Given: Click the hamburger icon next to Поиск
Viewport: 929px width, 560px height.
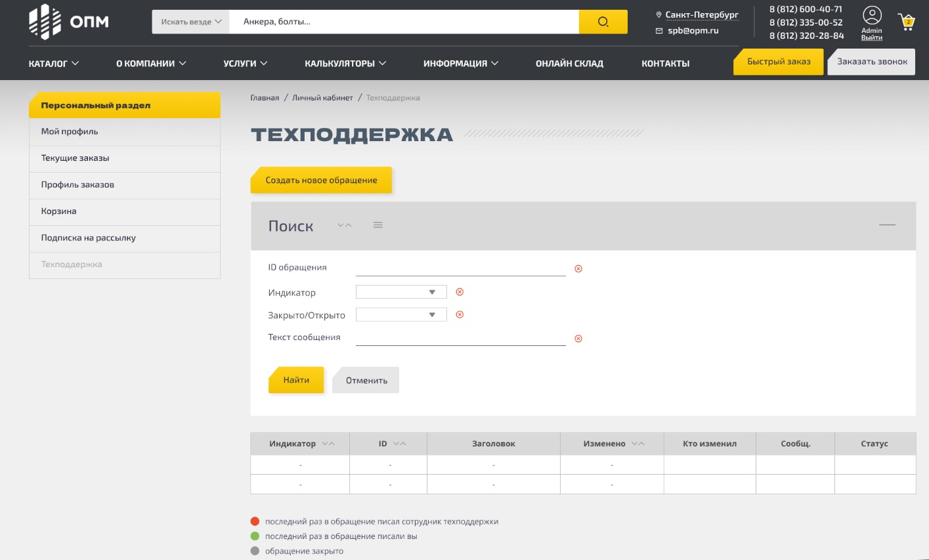Looking at the screenshot, I should (x=378, y=224).
